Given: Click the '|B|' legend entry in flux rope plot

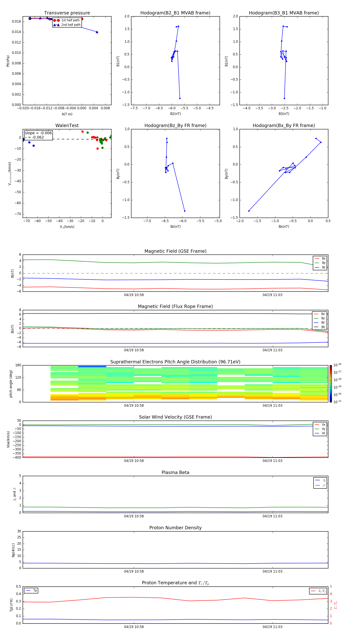Looking at the screenshot, I should tap(320, 327).
